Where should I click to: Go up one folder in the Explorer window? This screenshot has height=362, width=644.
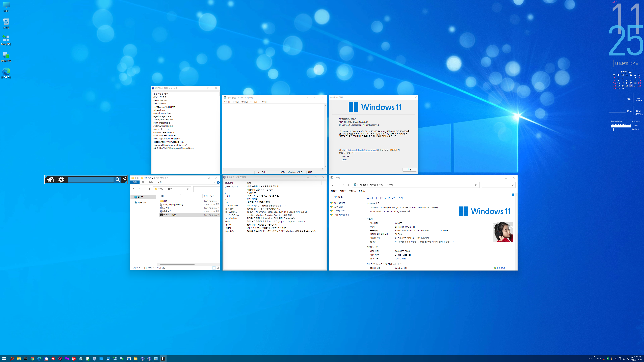[x=149, y=189]
